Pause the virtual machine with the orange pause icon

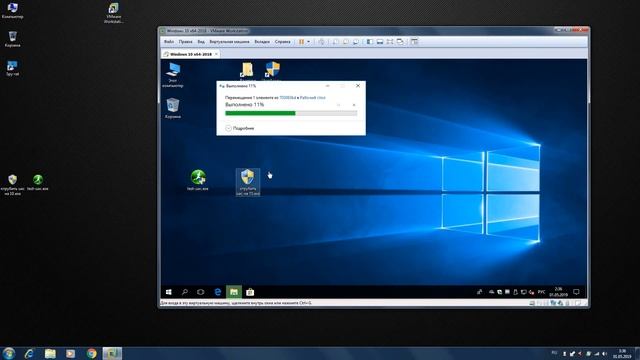302,42
